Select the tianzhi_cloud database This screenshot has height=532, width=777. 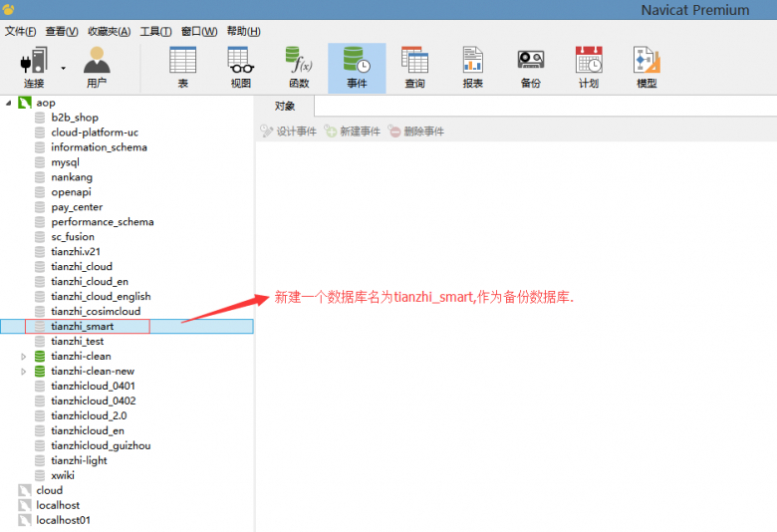coord(82,266)
